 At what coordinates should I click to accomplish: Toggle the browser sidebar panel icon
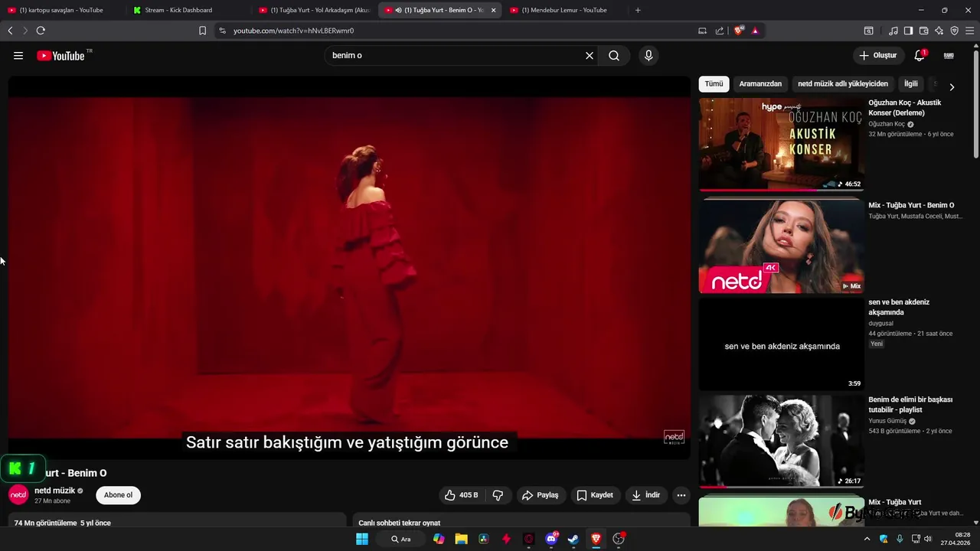click(x=908, y=31)
